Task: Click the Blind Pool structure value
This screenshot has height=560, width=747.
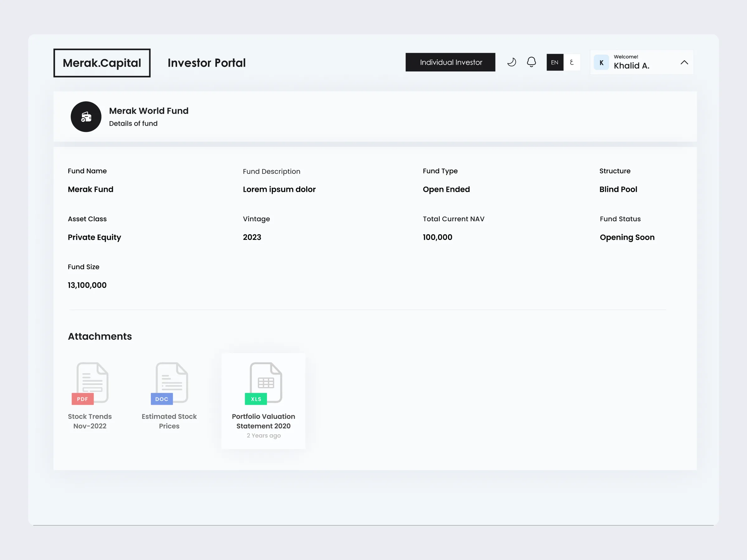Action: pos(618,189)
